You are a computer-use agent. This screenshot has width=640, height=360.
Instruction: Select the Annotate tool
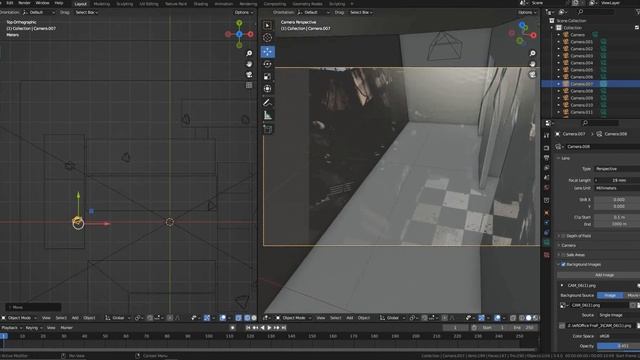[x=267, y=103]
